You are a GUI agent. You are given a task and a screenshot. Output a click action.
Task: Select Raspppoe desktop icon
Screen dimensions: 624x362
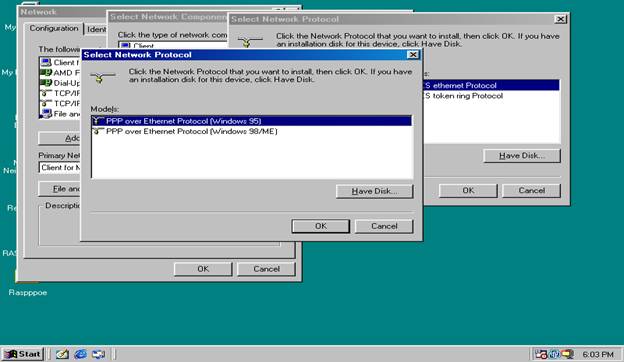27,292
